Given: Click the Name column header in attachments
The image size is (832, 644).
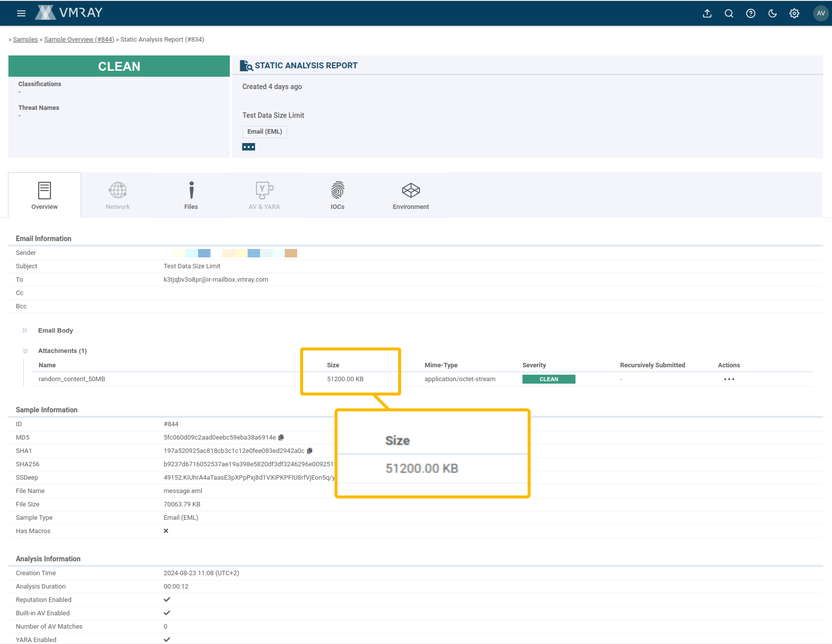Looking at the screenshot, I should (47, 365).
